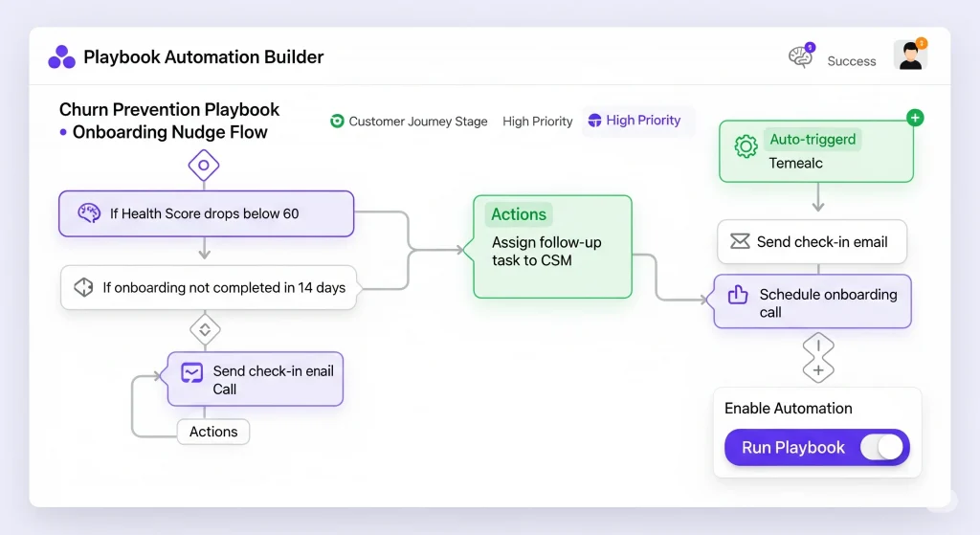The image size is (980, 535).
Task: Open the user avatar profile
Action: (910, 56)
